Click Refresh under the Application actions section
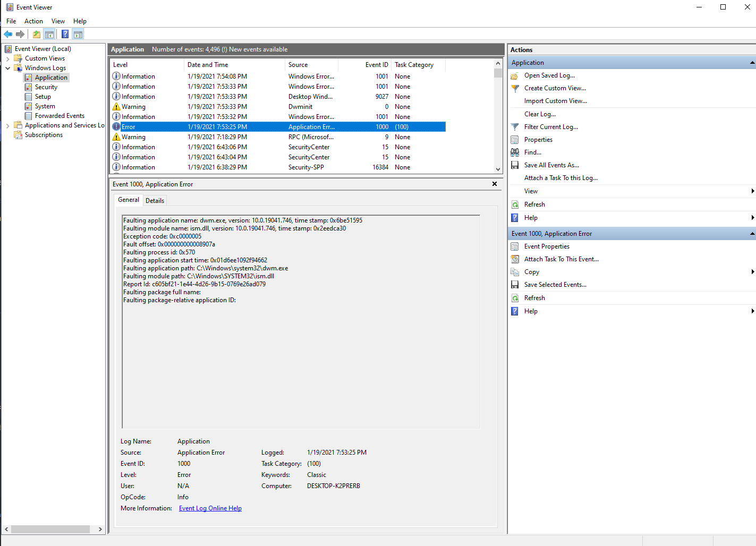 [534, 204]
